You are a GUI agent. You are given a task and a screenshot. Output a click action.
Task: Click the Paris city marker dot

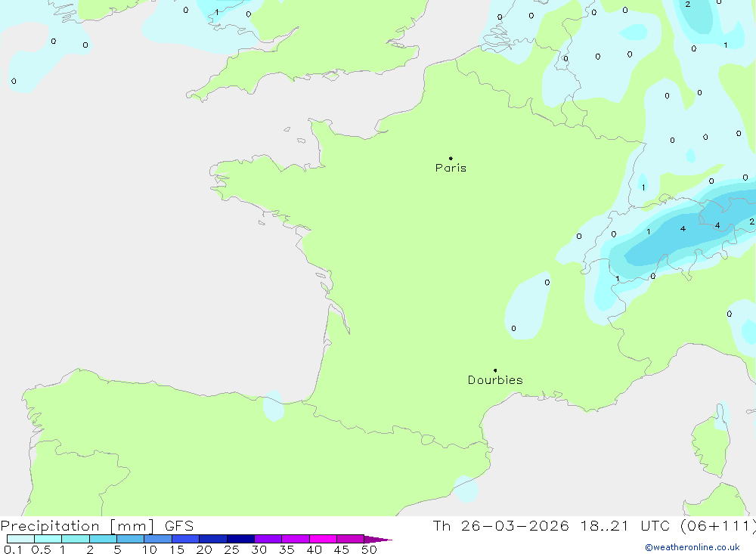(451, 159)
